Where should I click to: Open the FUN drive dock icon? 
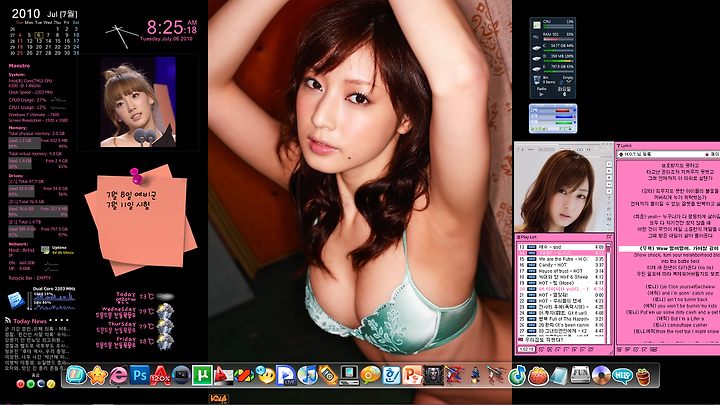click(x=580, y=376)
